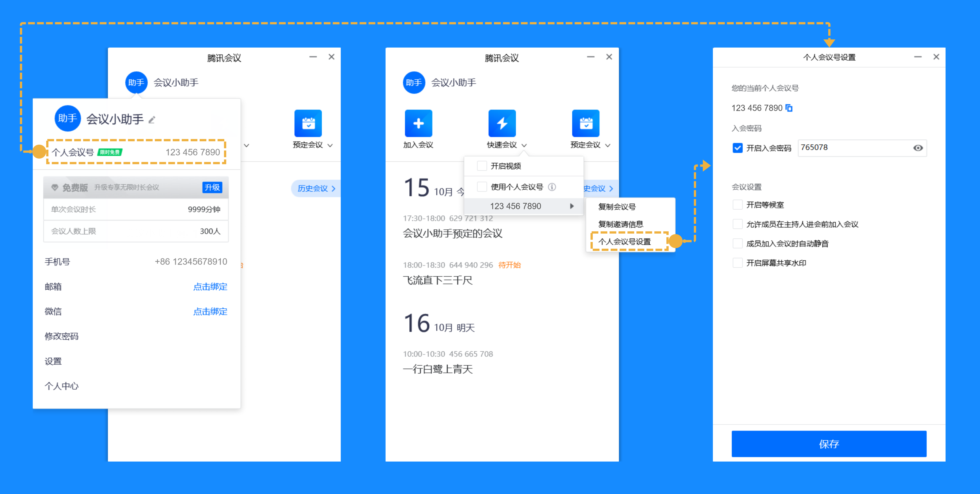
Task: Enable 开启等候室 checkbox
Action: [x=737, y=205]
